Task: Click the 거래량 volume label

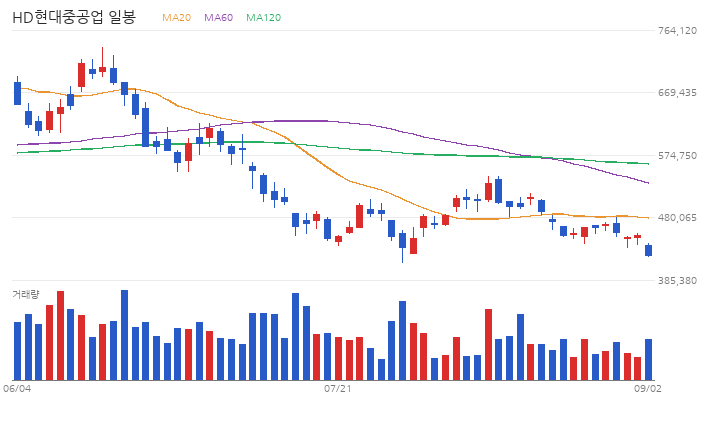Action: pyautogui.click(x=26, y=294)
